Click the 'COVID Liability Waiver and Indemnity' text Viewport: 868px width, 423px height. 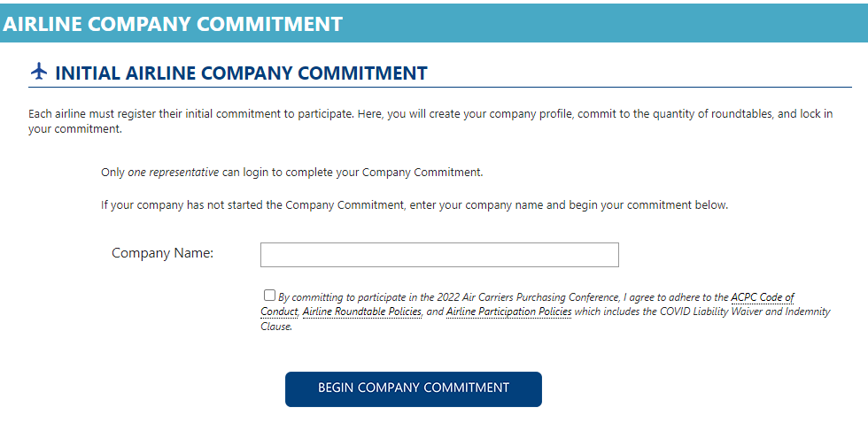pos(745,311)
